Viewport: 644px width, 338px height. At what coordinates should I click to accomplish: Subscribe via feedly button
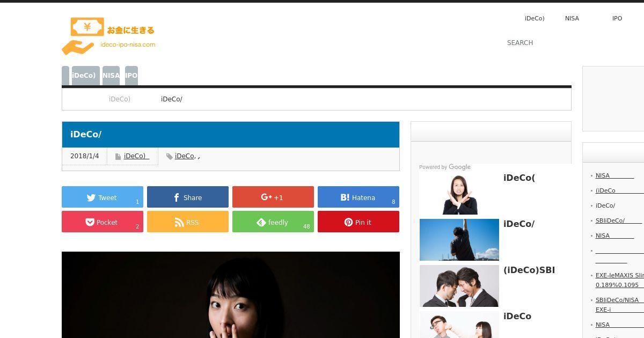coord(273,222)
